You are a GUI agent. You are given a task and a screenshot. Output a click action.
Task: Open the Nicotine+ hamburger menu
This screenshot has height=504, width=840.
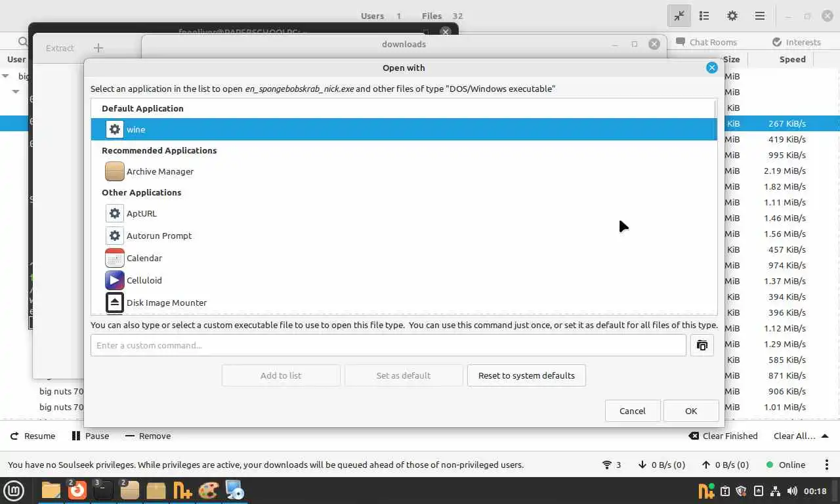point(760,16)
